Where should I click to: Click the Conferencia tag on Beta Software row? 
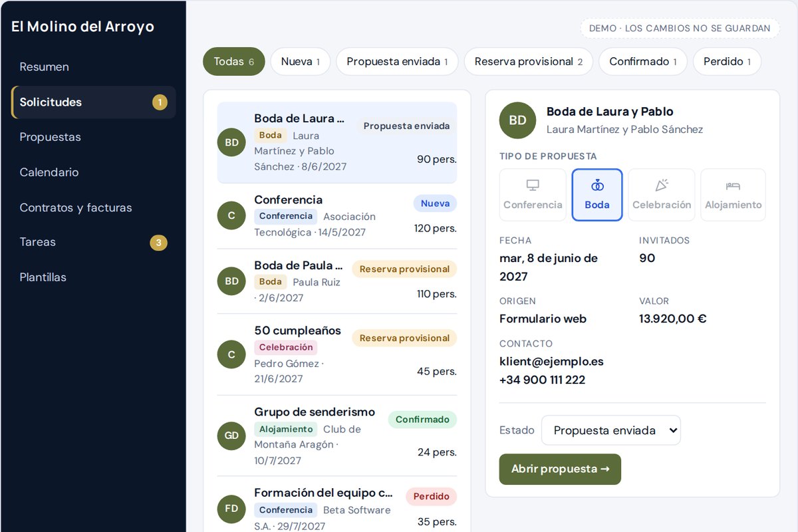point(286,510)
